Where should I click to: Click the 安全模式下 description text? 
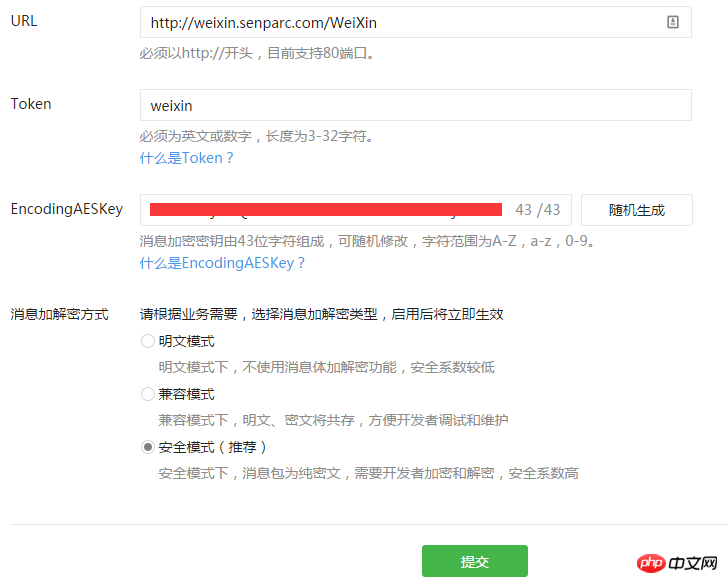pos(369,473)
